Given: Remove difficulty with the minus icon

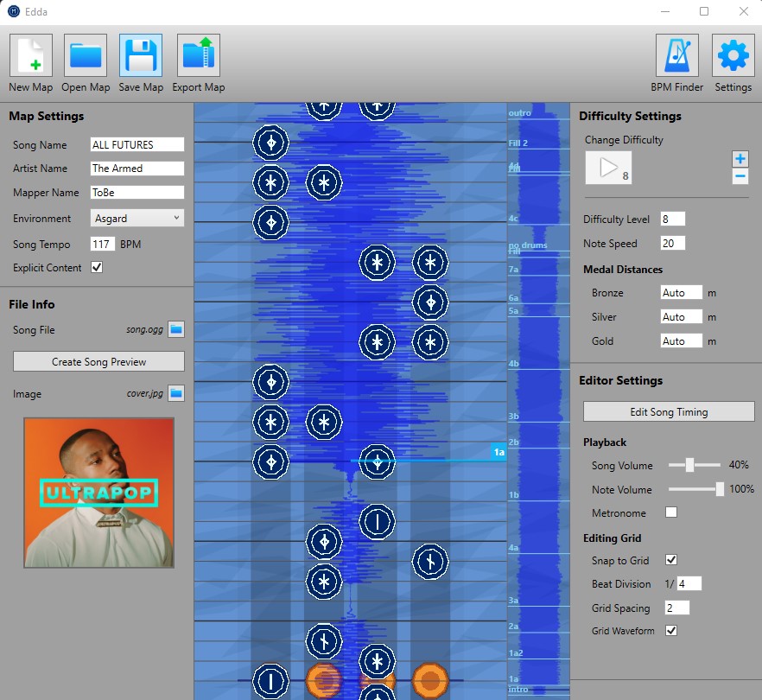Looking at the screenshot, I should [740, 176].
